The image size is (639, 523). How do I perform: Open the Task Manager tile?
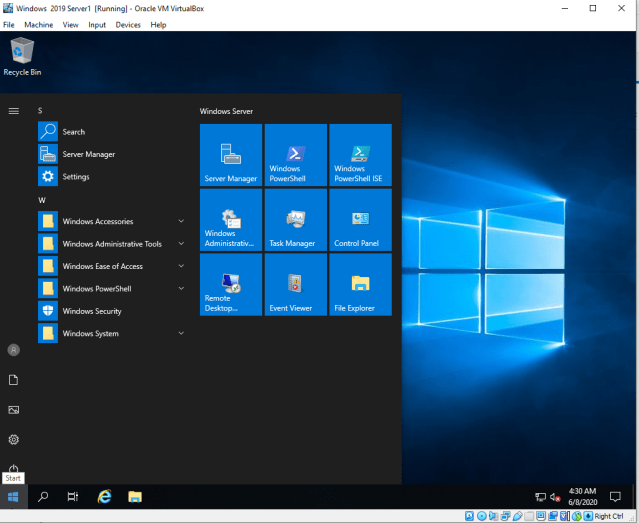296,220
